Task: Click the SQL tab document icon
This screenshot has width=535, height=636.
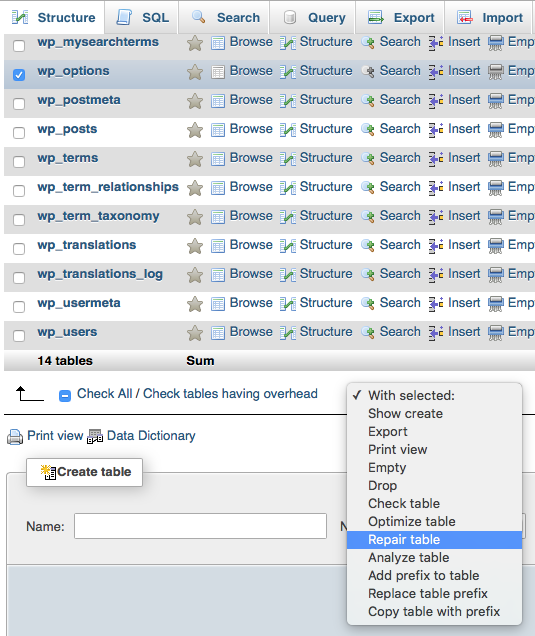Action: click(x=124, y=17)
